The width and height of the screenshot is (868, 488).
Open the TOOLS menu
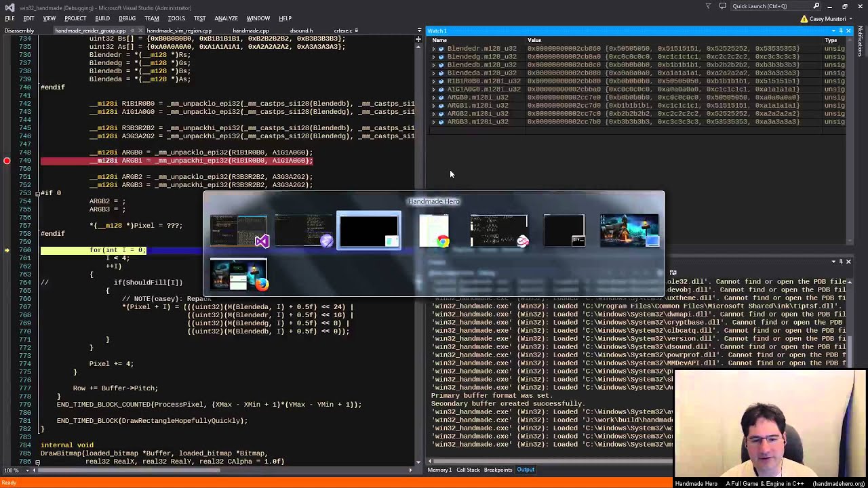pos(176,18)
